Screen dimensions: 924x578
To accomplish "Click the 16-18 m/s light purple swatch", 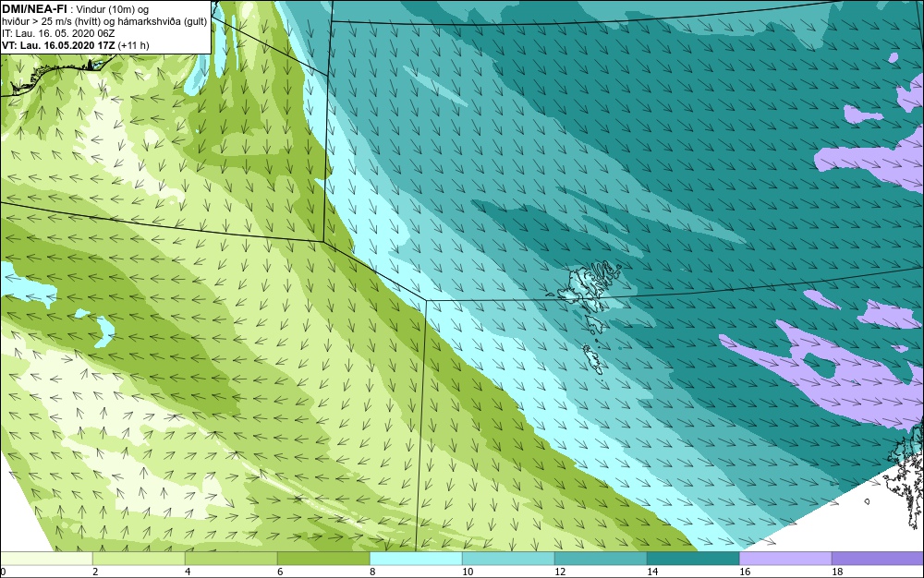I will [785, 558].
